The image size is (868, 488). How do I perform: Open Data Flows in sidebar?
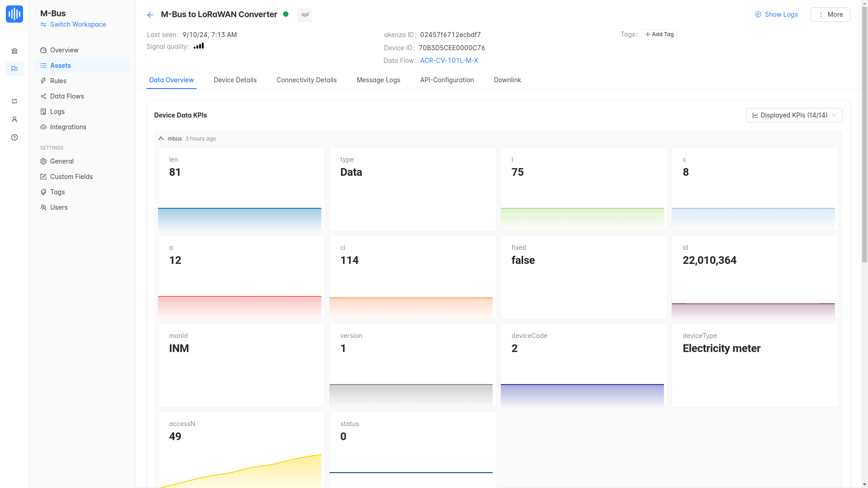pyautogui.click(x=67, y=96)
